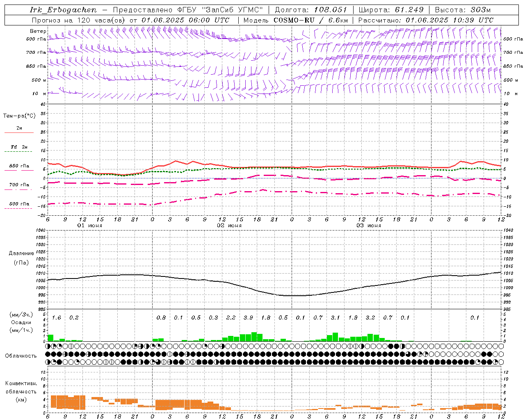Click Рассчитано: 01.06.2025 10:39 UTC text

(x=426, y=20)
